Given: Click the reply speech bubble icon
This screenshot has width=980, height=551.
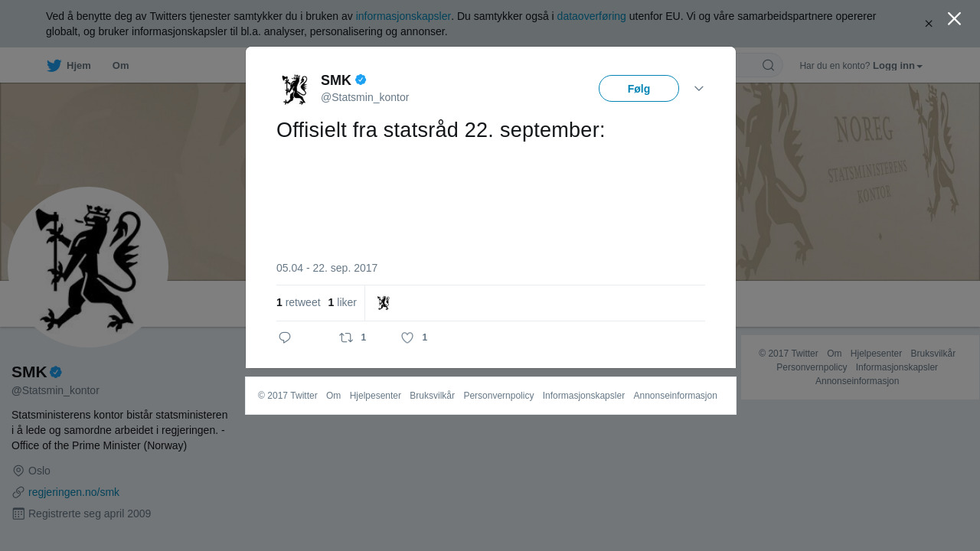Looking at the screenshot, I should 285,337.
